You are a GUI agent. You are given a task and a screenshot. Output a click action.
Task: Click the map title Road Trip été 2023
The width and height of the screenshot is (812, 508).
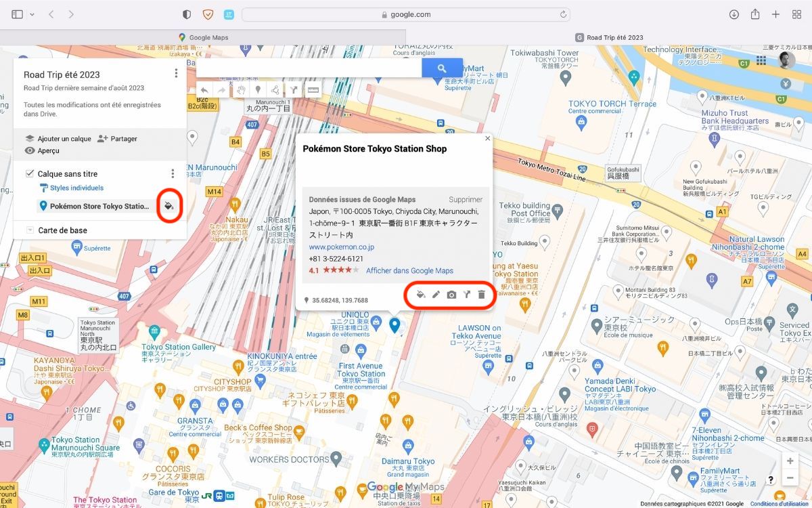point(62,75)
